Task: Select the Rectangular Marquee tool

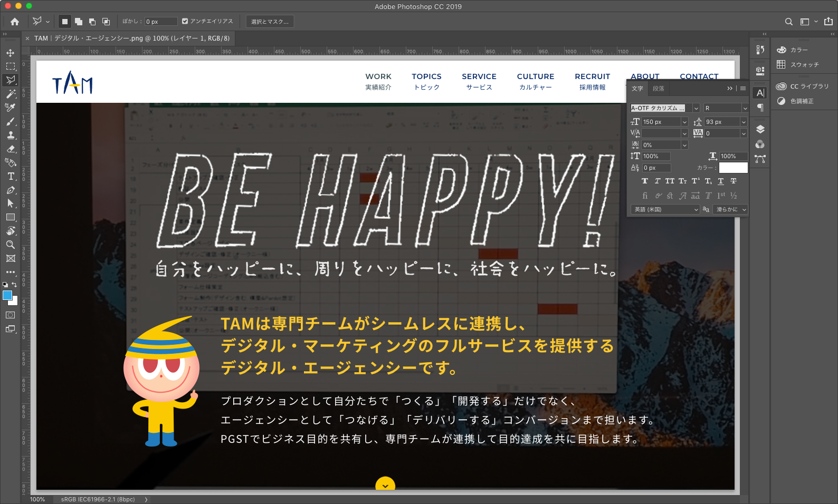Action: [11, 66]
